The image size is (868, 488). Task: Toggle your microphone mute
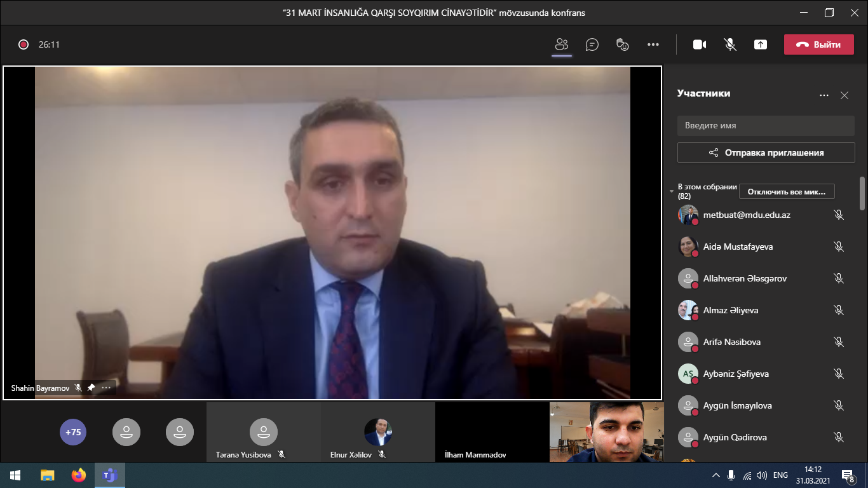coord(730,44)
